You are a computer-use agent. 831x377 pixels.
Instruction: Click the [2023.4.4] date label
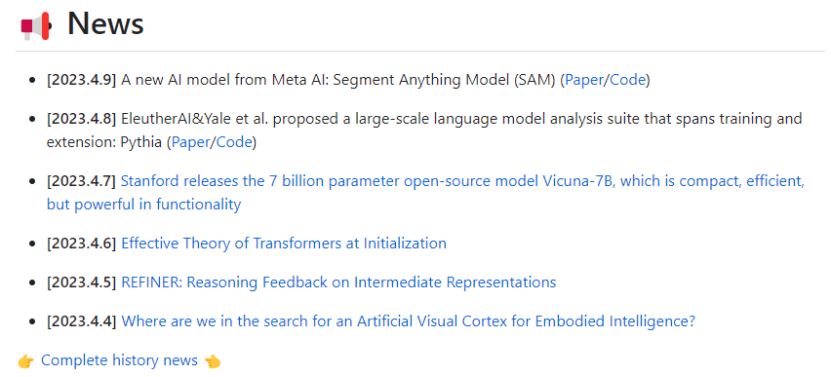tap(81, 321)
